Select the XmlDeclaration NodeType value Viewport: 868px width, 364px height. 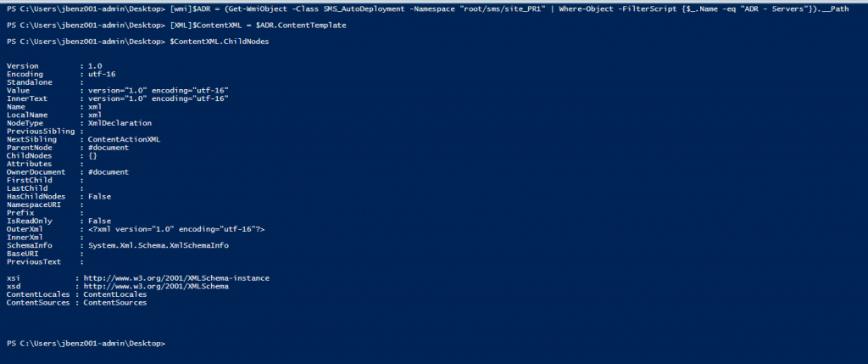coord(120,123)
